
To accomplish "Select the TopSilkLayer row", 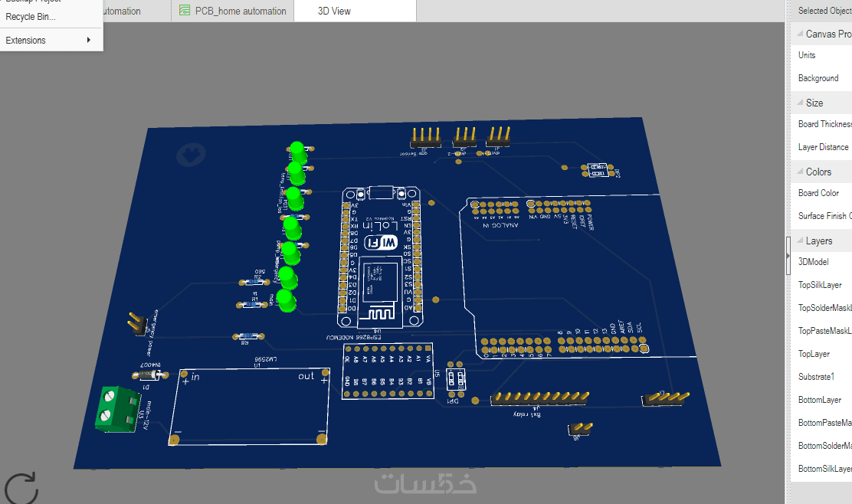I will 821,285.
